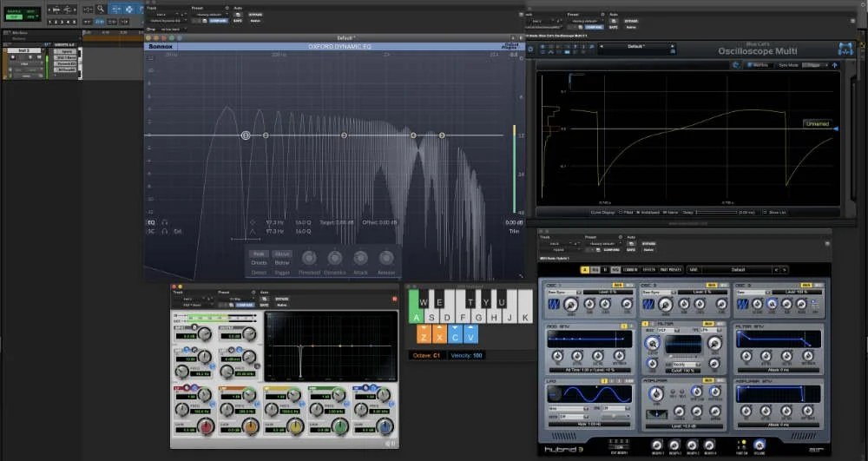Click the blue C velocity-down key

[x=455, y=334]
